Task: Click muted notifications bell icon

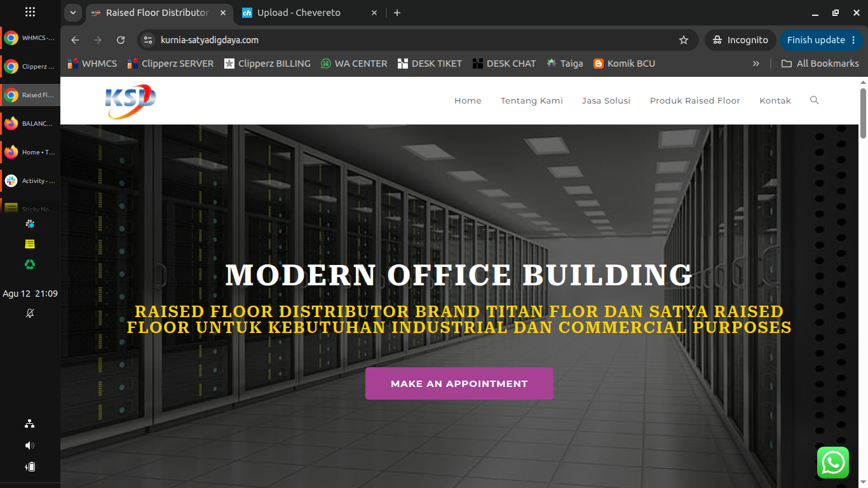Action: point(30,313)
